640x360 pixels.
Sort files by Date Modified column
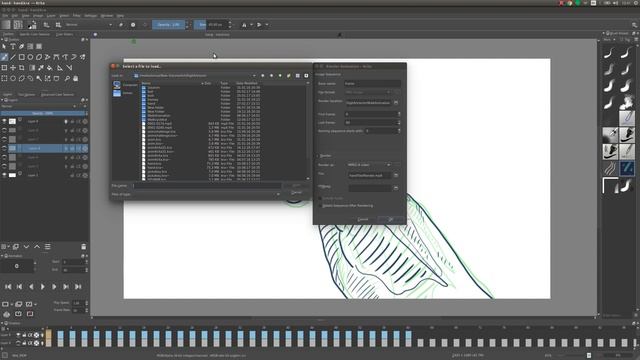(x=247, y=83)
